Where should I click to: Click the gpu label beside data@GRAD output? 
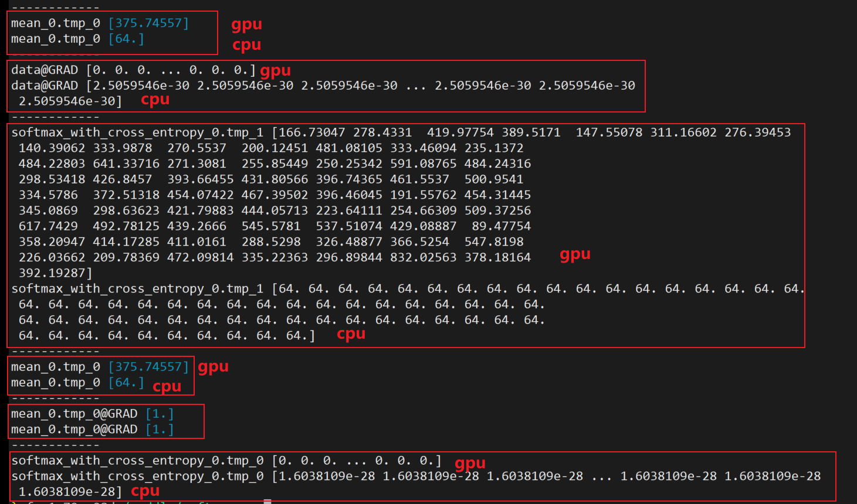tap(276, 70)
